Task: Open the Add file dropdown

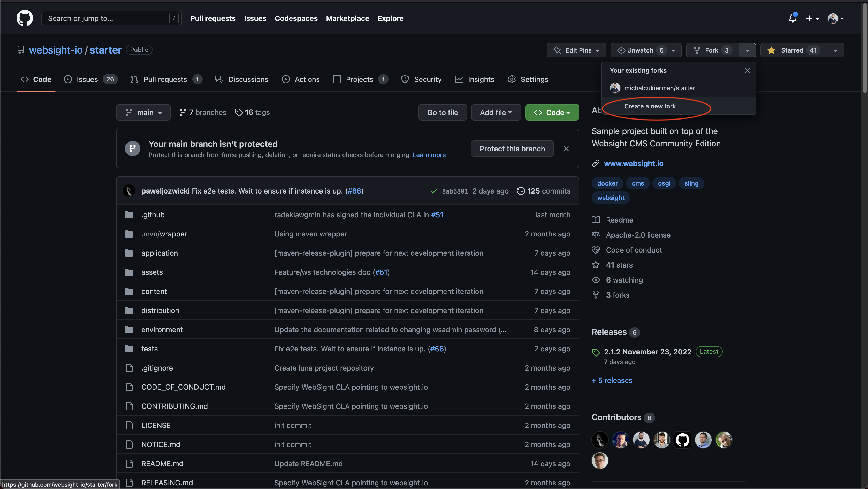Action: (x=496, y=112)
